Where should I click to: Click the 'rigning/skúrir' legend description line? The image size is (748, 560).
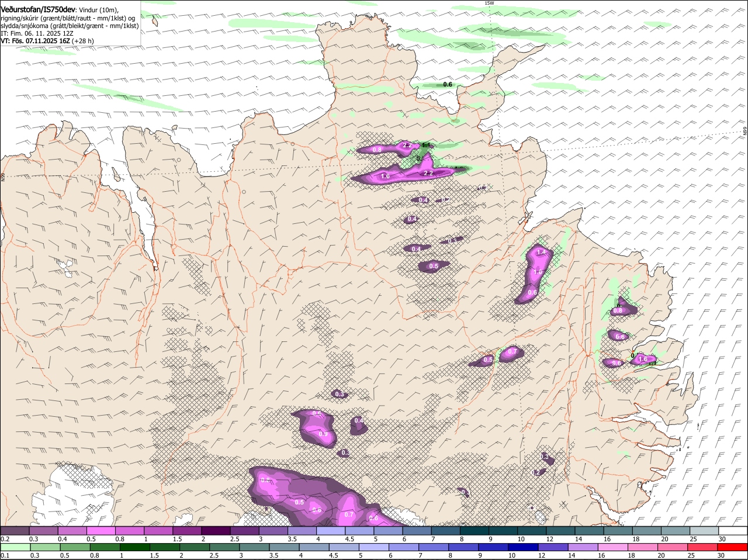(68, 18)
